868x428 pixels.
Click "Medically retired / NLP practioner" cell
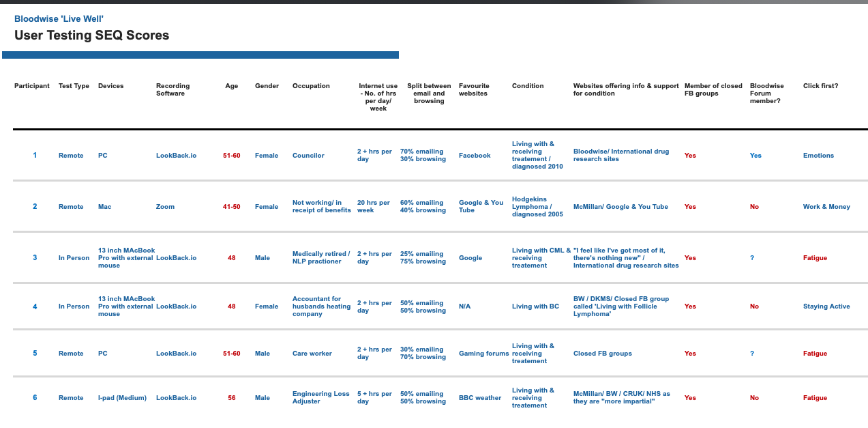coord(321,258)
